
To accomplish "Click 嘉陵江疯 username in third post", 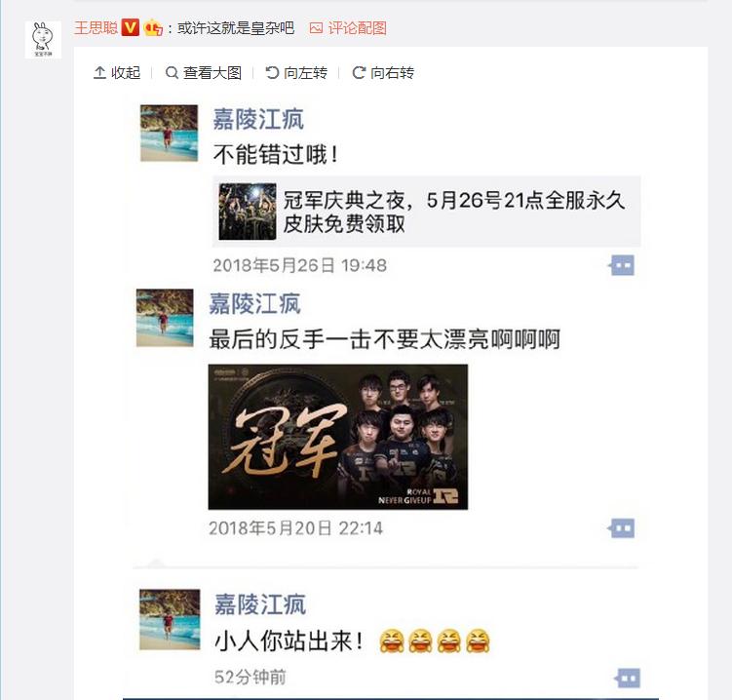I will (260, 604).
